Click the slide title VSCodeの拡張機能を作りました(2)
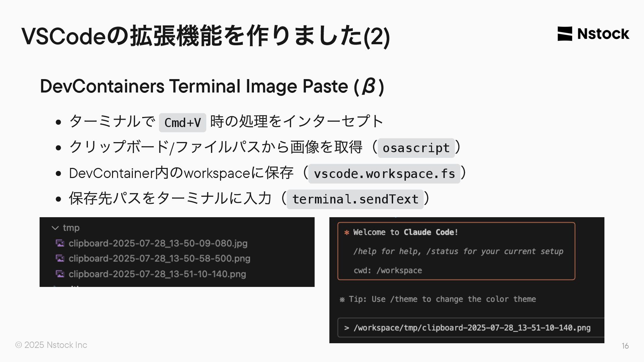 (x=206, y=36)
